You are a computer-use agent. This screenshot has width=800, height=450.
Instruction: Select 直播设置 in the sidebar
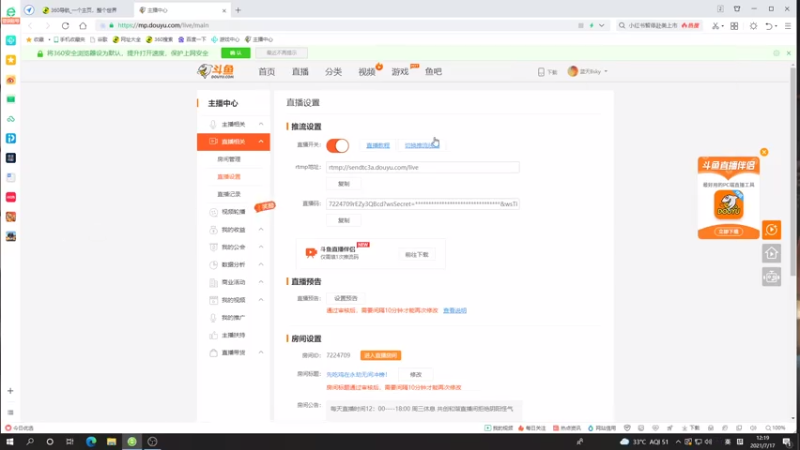point(229,177)
